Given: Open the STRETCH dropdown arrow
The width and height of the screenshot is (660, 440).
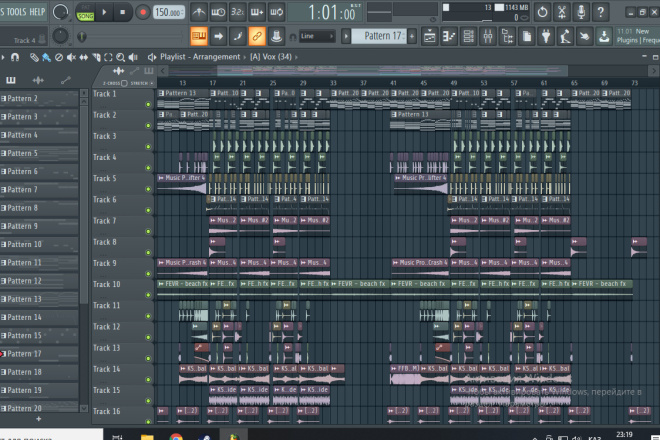Looking at the screenshot, I should point(152,83).
